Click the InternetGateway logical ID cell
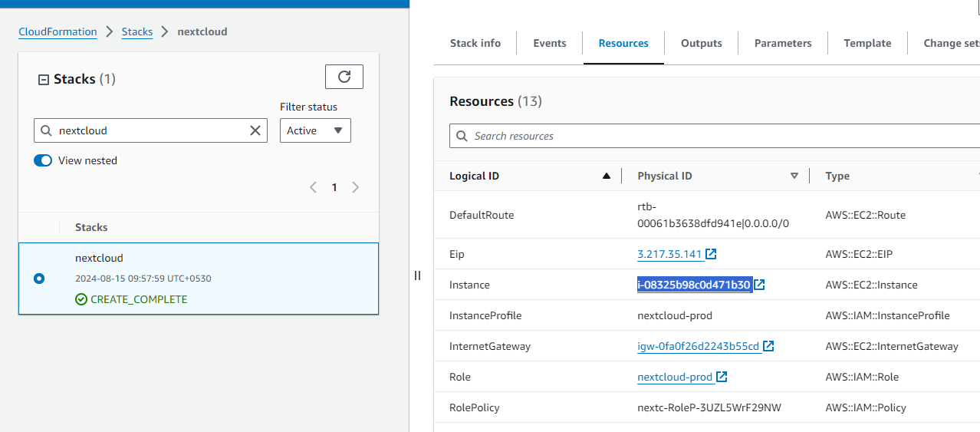980x432 pixels. coord(490,346)
